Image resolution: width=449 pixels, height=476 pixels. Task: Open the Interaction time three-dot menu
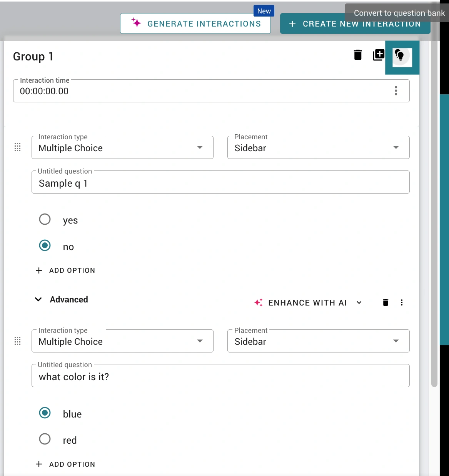pyautogui.click(x=396, y=91)
